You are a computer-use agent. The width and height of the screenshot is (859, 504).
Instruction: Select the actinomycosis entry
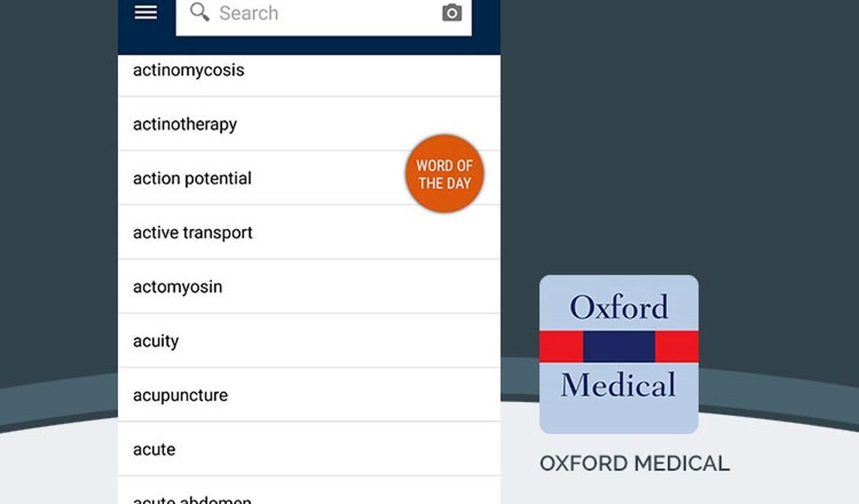(x=309, y=70)
